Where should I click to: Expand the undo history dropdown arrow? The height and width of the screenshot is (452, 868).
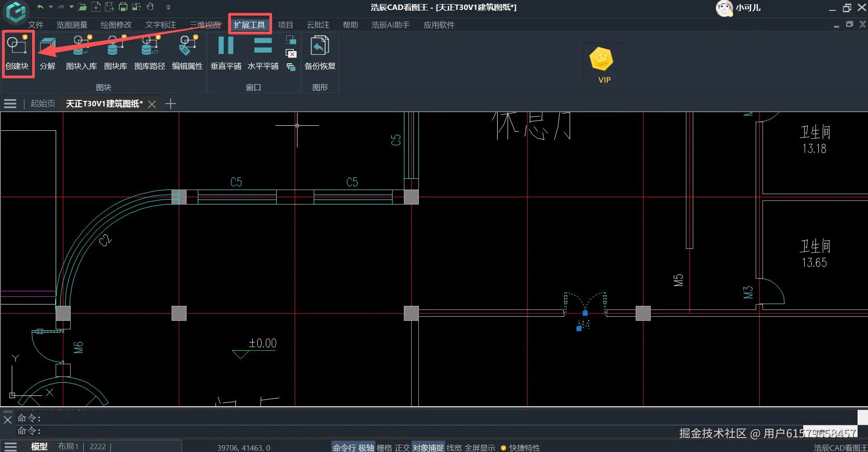(51, 7)
